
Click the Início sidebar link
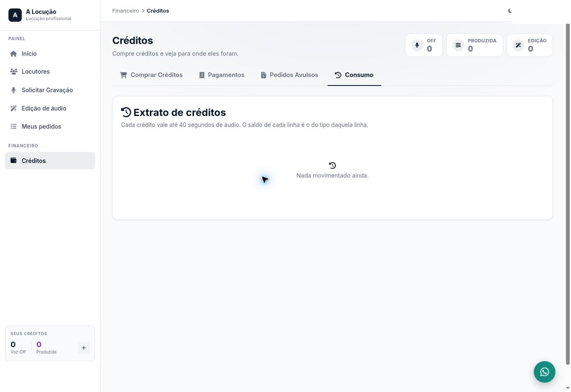click(x=50, y=54)
